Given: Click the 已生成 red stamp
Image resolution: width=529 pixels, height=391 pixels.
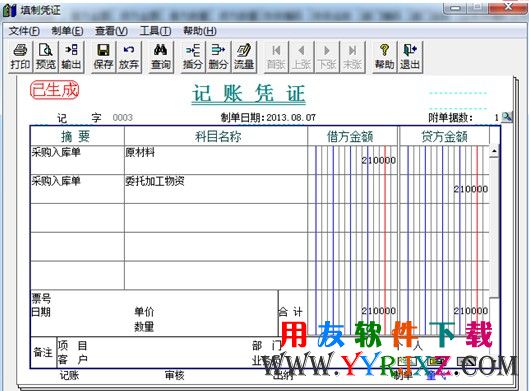Looking at the screenshot, I should pos(54,90).
